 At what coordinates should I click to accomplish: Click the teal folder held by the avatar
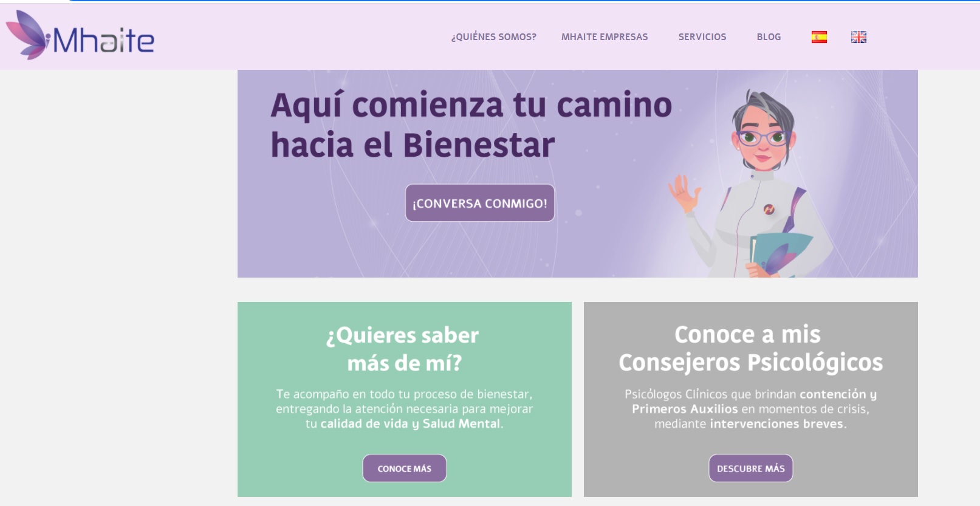click(x=780, y=255)
